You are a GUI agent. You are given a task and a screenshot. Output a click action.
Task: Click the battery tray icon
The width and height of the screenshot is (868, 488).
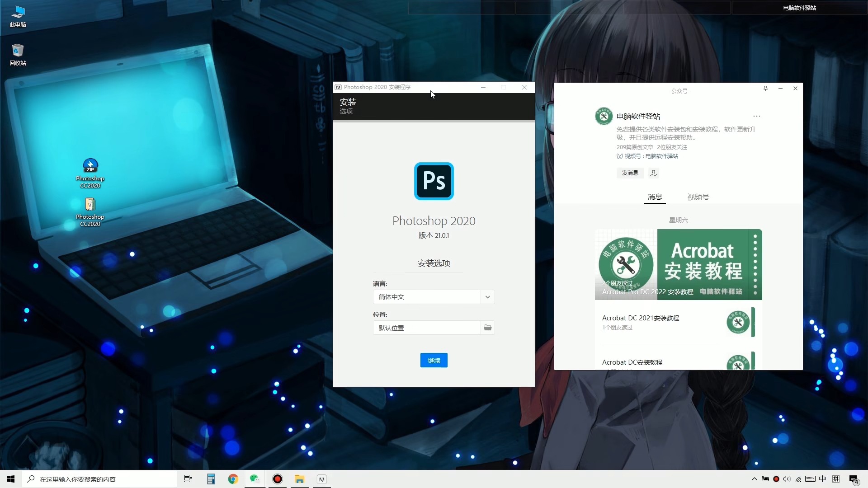point(765,479)
